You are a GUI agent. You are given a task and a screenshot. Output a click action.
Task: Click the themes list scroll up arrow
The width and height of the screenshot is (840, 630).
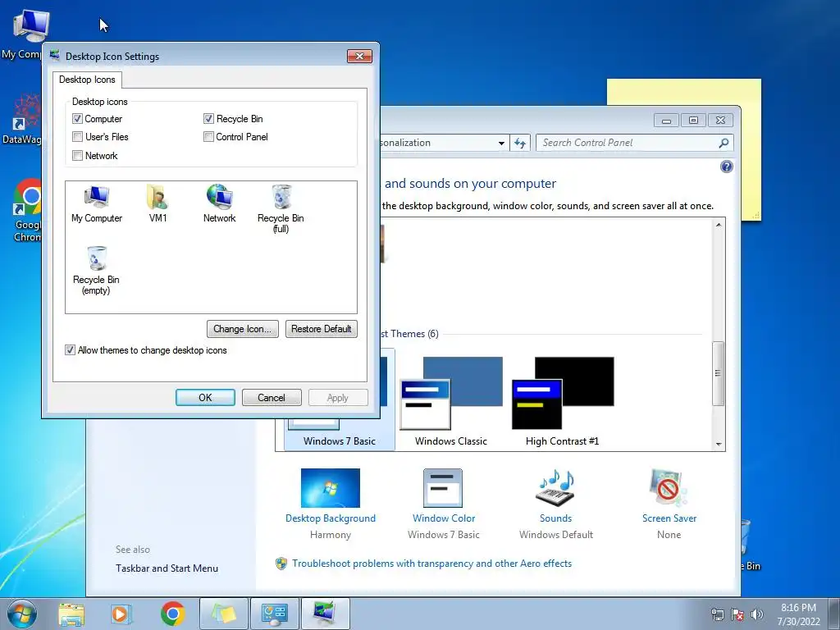[x=719, y=225]
